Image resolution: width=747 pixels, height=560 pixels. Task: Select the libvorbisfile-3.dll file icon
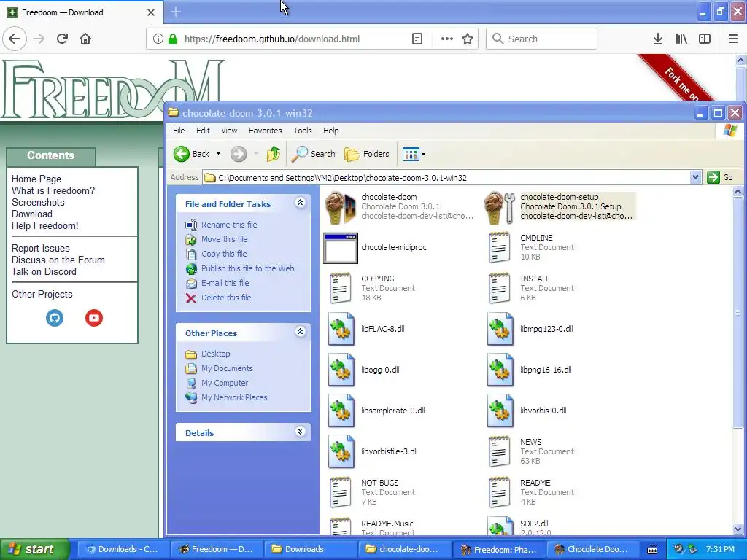click(341, 451)
